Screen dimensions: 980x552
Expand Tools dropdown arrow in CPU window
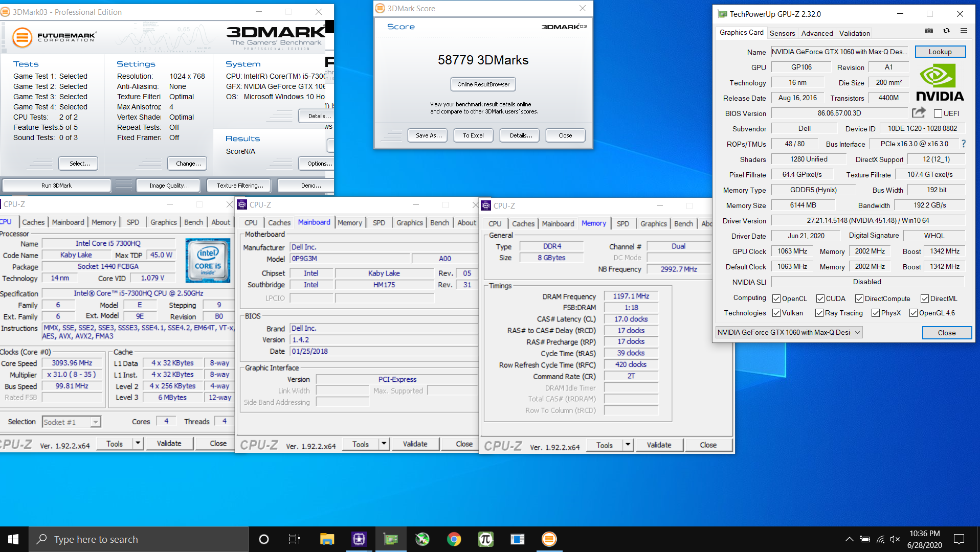[138, 443]
